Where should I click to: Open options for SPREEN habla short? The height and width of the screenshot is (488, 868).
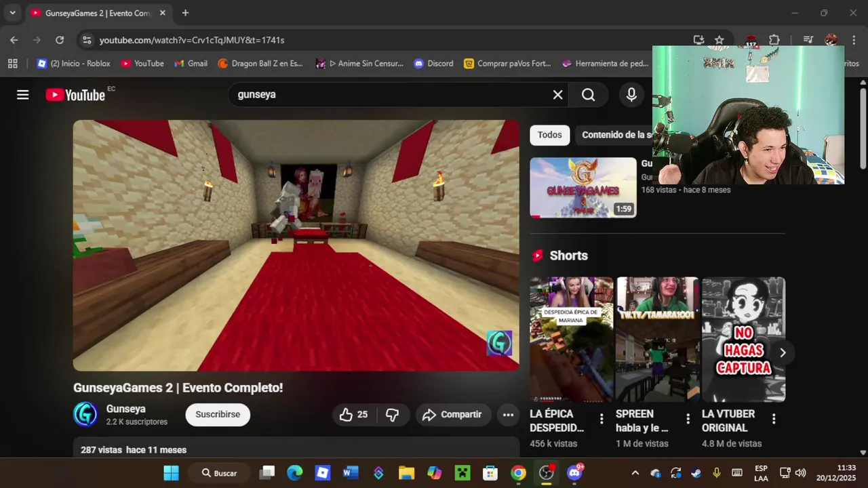[688, 419]
